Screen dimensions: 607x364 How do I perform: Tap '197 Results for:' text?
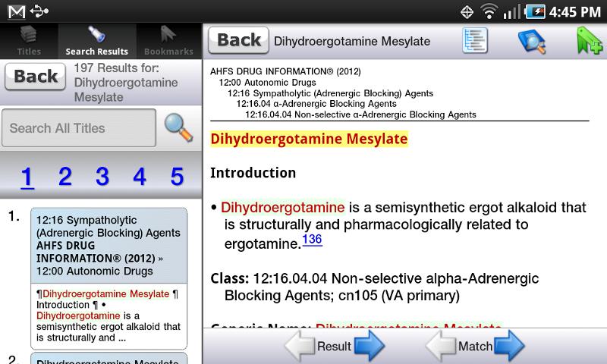(116, 68)
